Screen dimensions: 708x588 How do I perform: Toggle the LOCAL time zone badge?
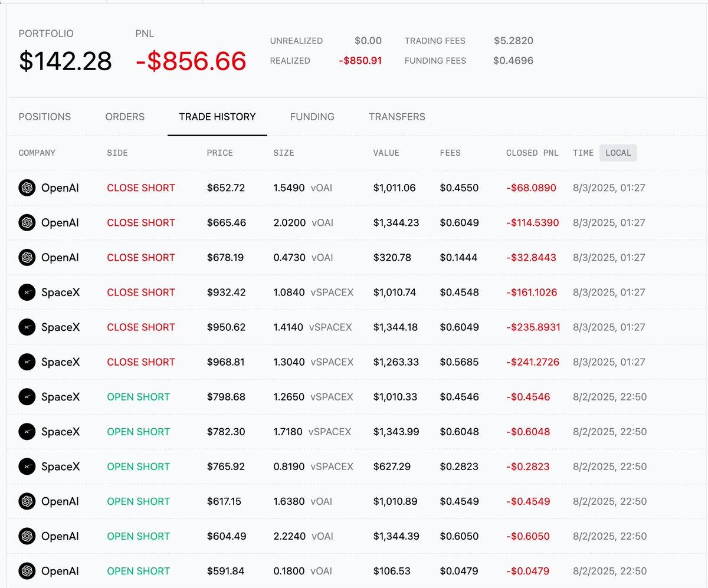pos(618,153)
